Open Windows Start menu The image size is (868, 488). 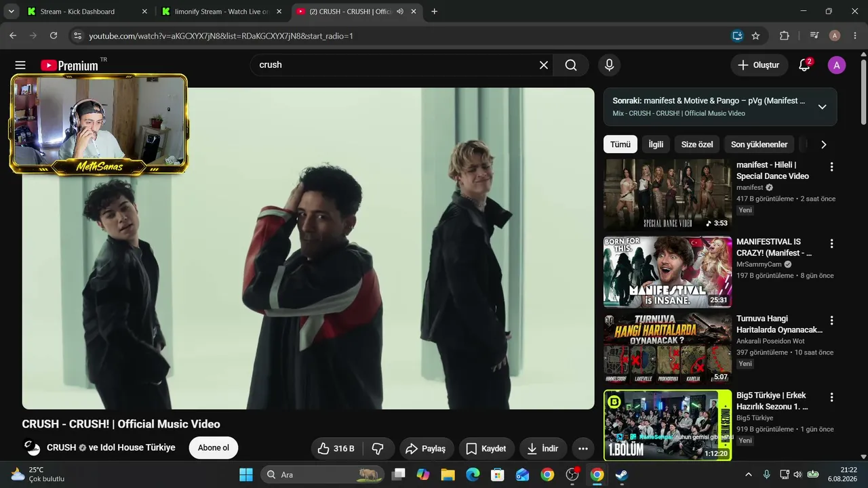click(246, 474)
